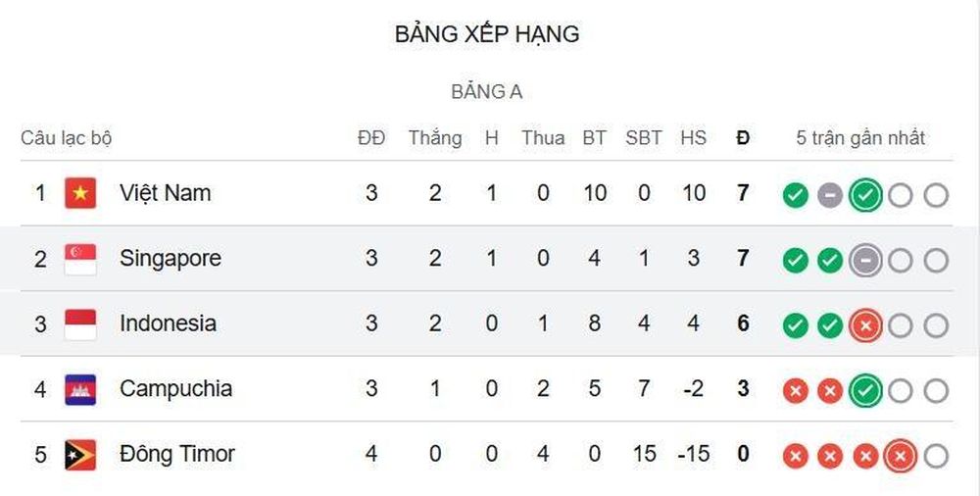Click Việt Nam's grey draw result icon
Image resolution: width=980 pixels, height=496 pixels.
830,195
